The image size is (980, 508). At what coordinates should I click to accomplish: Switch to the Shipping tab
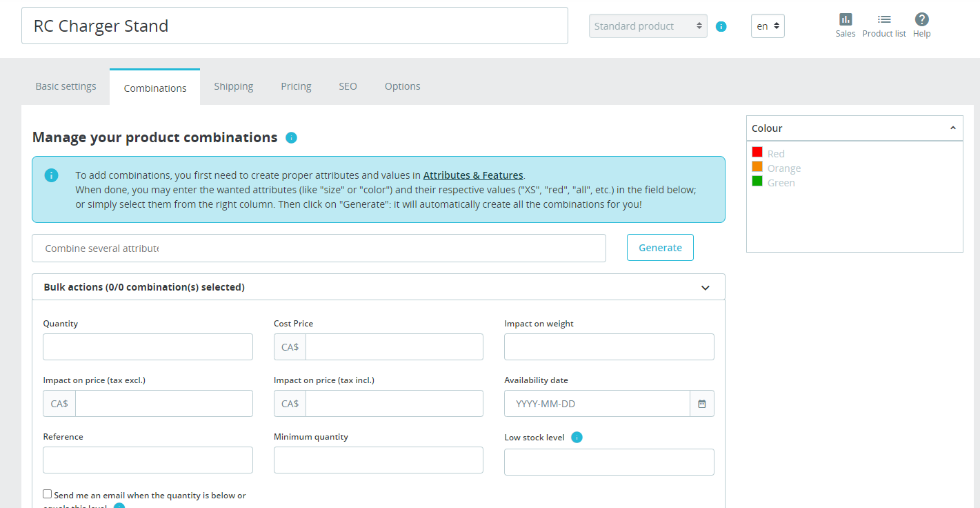pos(233,86)
